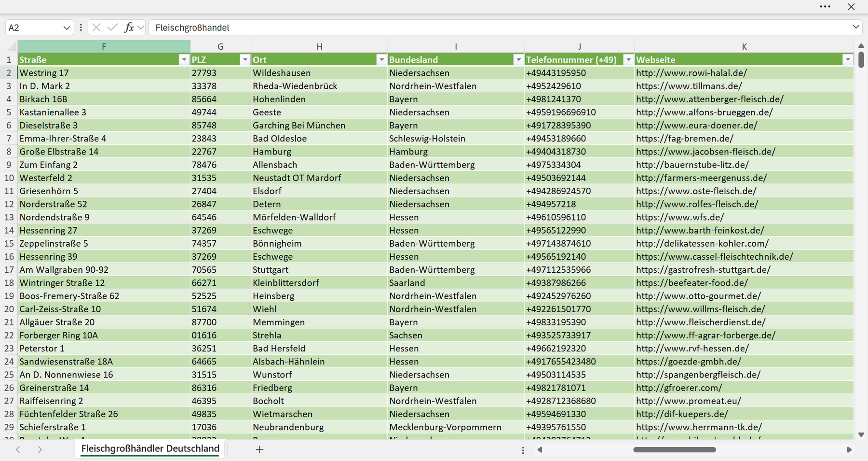Confirm entry with the checkmark icon
Screen dimensions: 868x461
click(112, 28)
